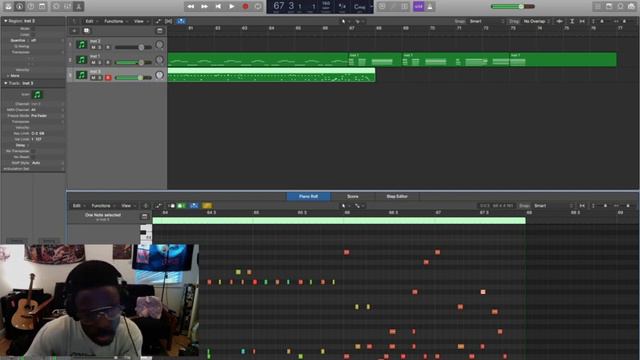Image resolution: width=640 pixels, height=360 pixels.
Task: Switch to the Score tab
Action: coord(353,196)
